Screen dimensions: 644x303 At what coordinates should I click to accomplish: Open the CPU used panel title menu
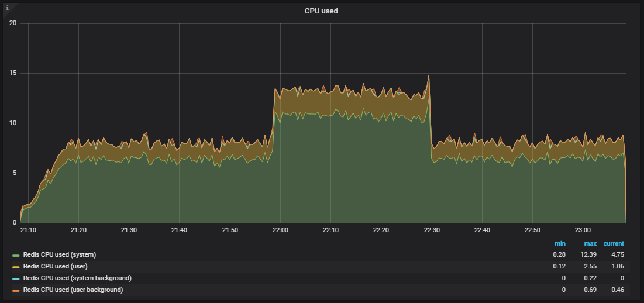click(321, 11)
